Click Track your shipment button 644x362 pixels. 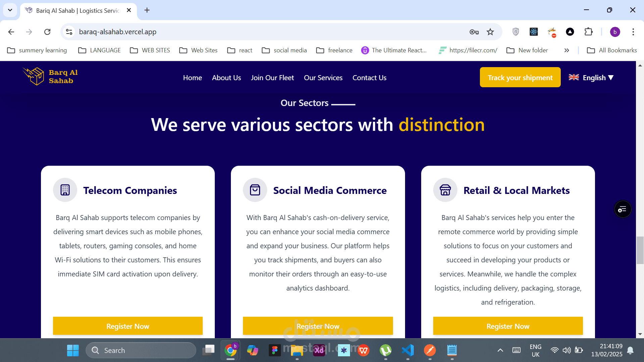point(520,77)
